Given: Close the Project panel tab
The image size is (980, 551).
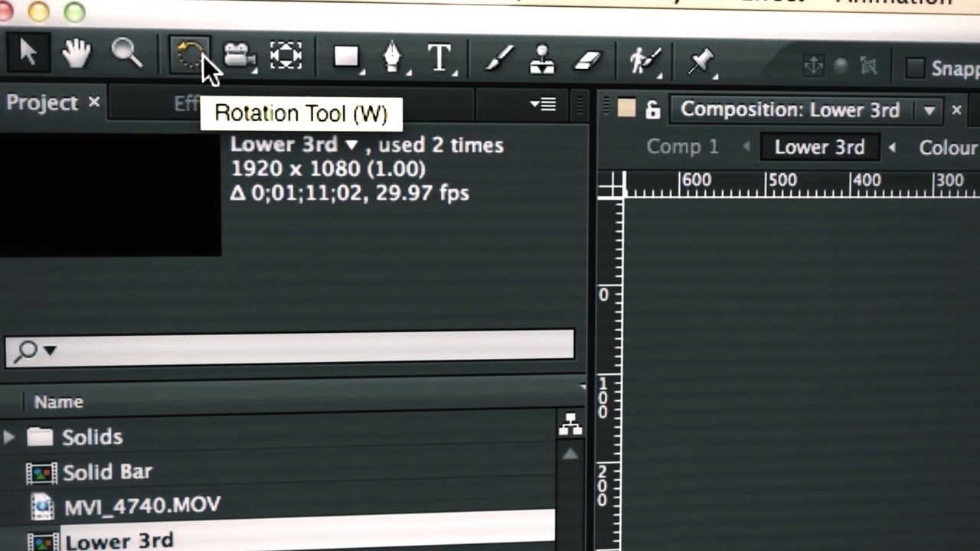Looking at the screenshot, I should (93, 101).
